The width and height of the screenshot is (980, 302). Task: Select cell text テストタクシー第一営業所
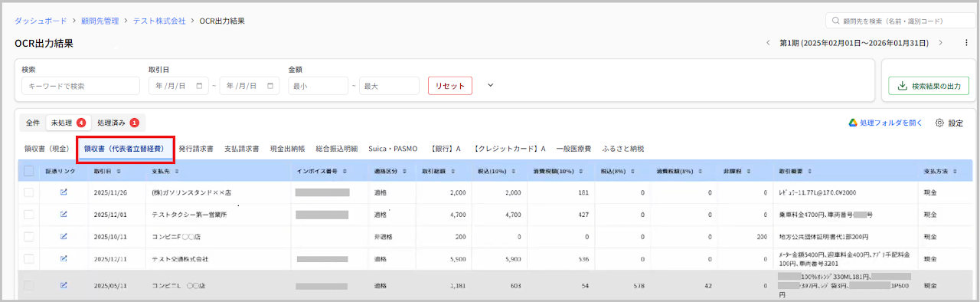pos(190,215)
